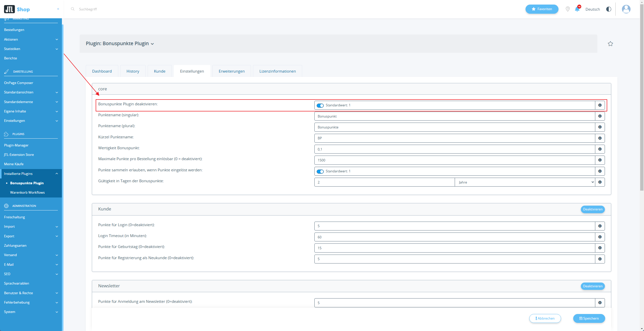Click Wertigkeit Bonuspunkt field

455,149
